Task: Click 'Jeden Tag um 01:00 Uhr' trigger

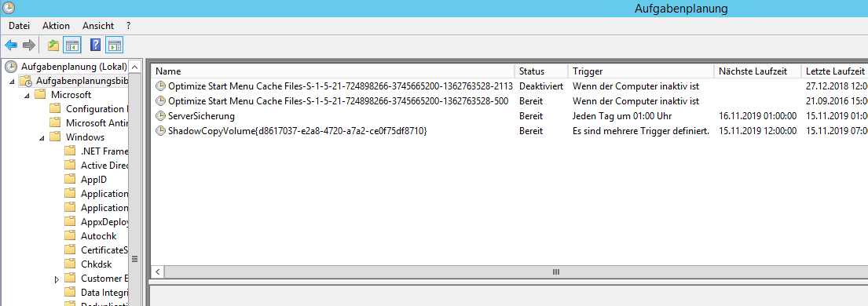Action: (x=622, y=116)
